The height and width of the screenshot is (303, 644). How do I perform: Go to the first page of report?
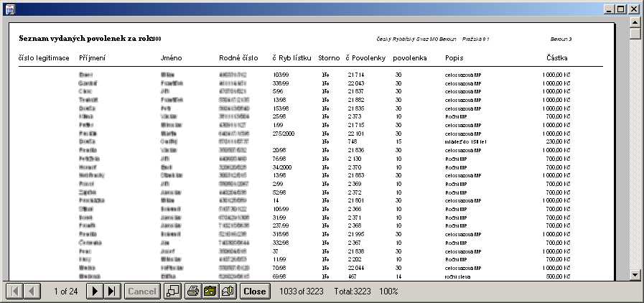click(x=14, y=291)
